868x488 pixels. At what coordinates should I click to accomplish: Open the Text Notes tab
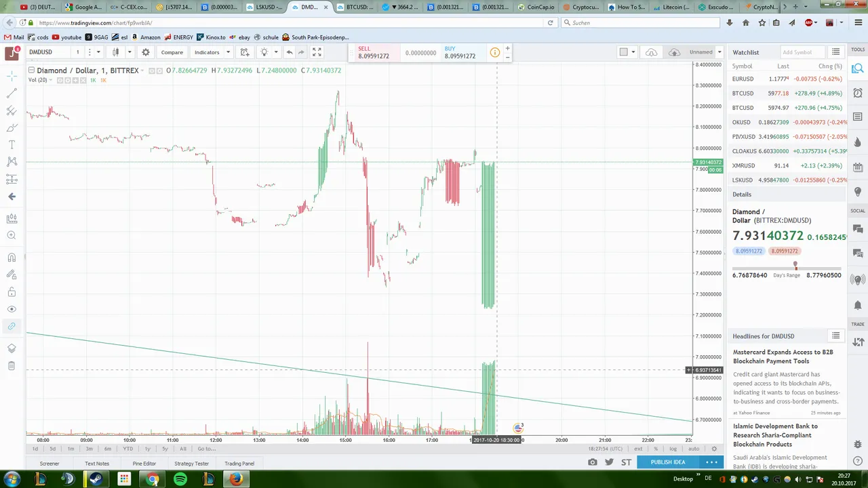[97, 464]
